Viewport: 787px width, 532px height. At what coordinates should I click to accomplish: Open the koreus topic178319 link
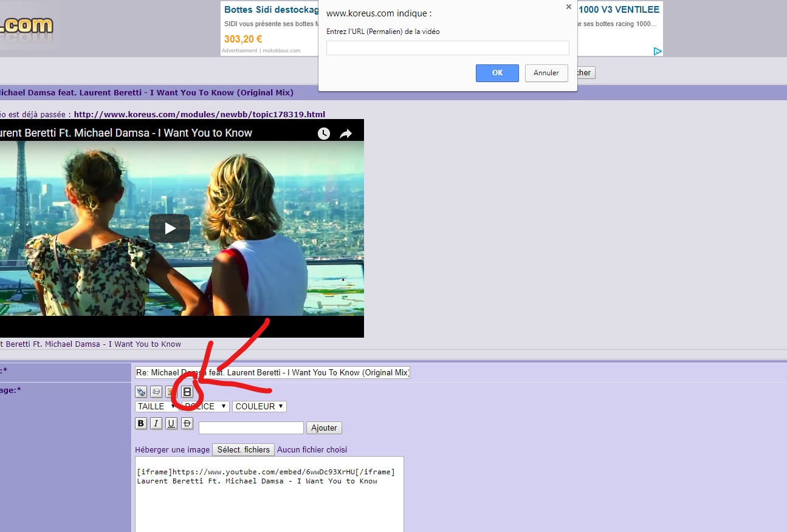pos(199,114)
